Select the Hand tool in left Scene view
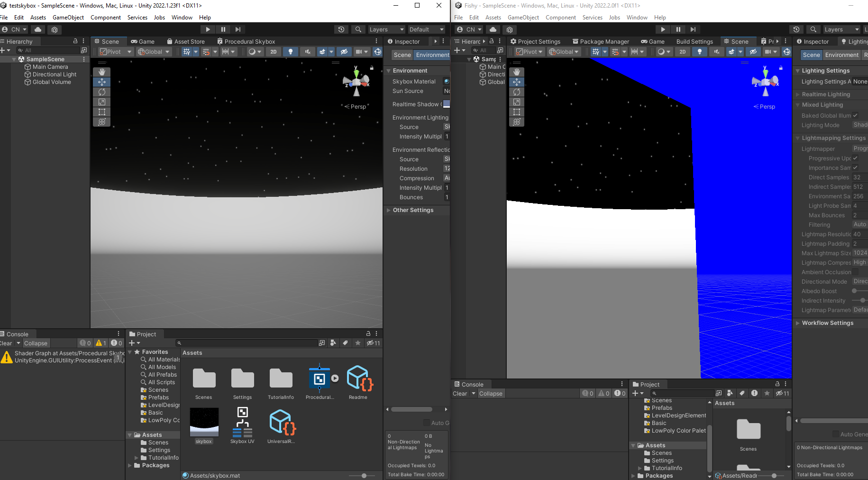The height and width of the screenshot is (480, 868). point(101,72)
